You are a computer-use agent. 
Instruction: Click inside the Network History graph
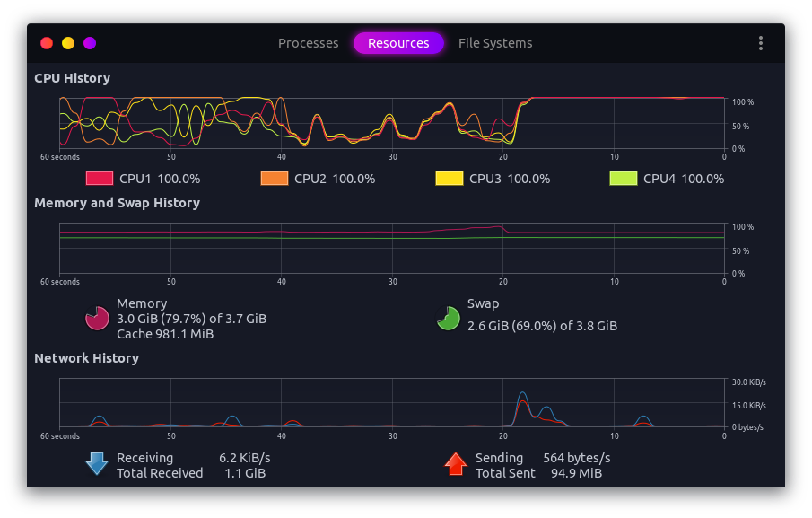point(392,402)
